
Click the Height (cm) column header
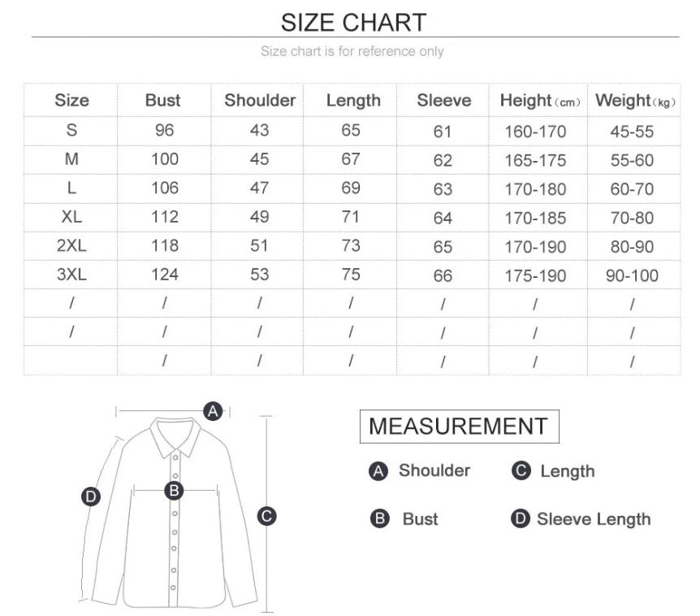pyautogui.click(x=540, y=101)
